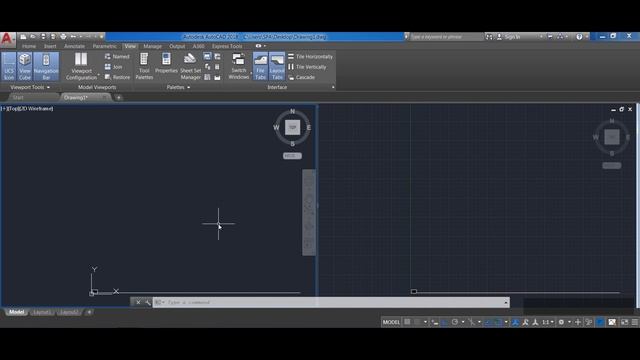The height and width of the screenshot is (360, 640).
Task: Click MODEL space status bar button
Action: 391,322
